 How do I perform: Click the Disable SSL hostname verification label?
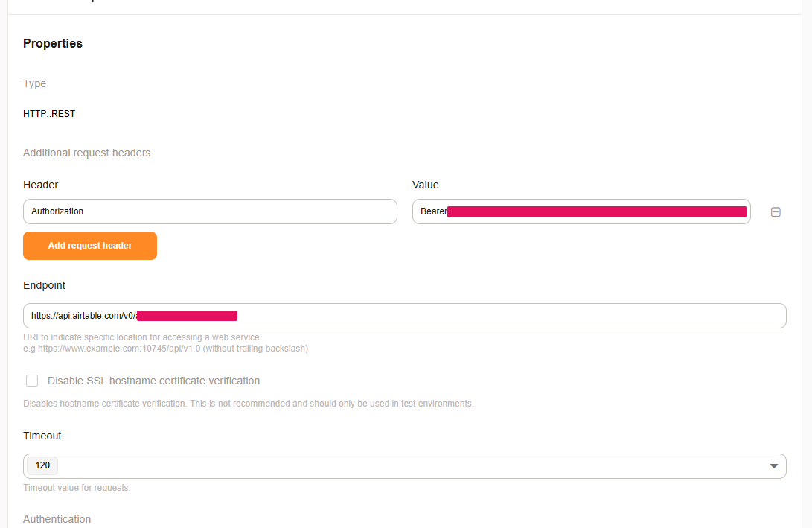coord(153,381)
